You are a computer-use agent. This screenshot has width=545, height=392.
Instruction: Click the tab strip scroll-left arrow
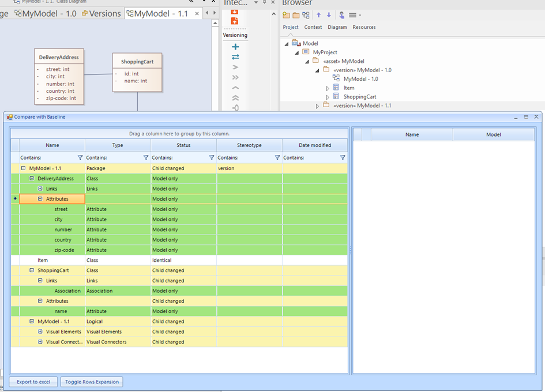(x=207, y=13)
